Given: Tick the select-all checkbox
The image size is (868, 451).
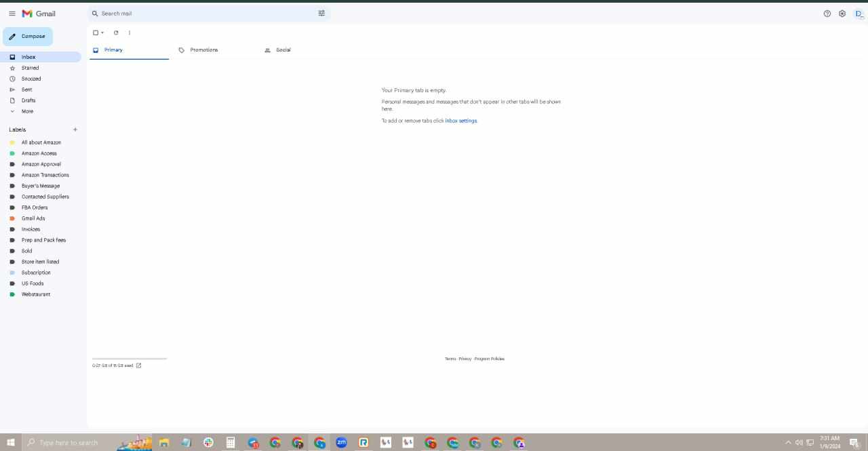Looking at the screenshot, I should point(96,33).
